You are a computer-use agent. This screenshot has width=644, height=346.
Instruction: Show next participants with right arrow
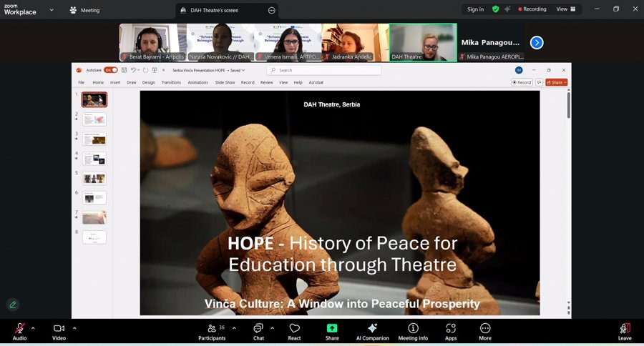(x=537, y=43)
